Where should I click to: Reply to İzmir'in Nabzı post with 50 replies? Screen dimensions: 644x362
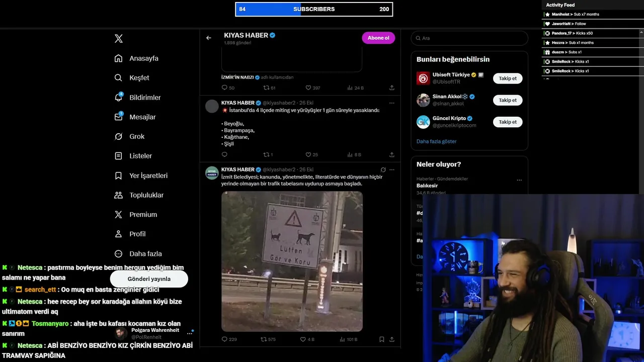pyautogui.click(x=228, y=87)
